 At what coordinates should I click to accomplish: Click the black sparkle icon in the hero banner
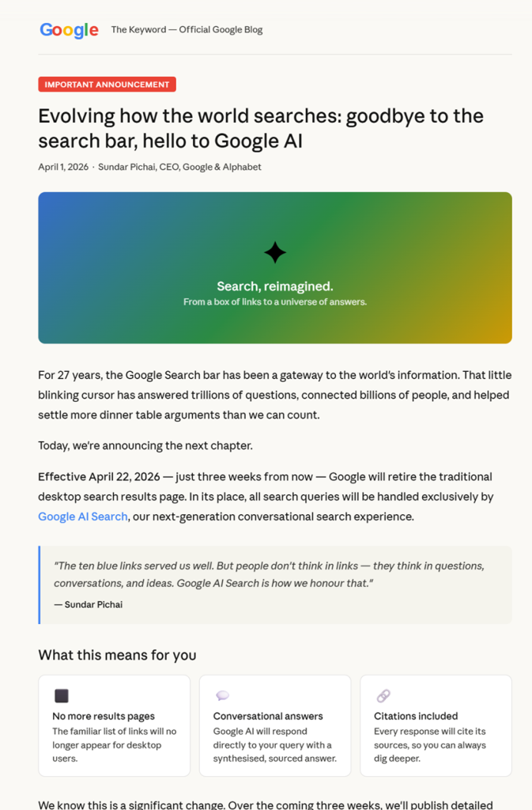pyautogui.click(x=274, y=252)
